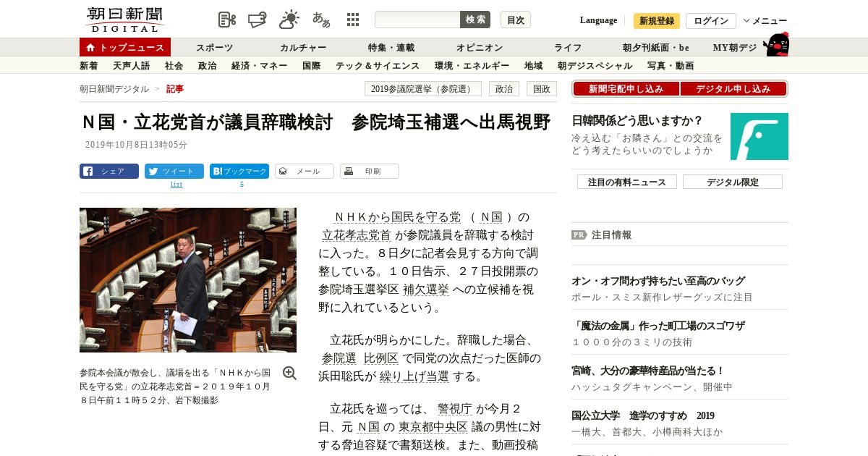Change text size with the あぁ icon
The height and width of the screenshot is (456, 868).
pos(321,20)
